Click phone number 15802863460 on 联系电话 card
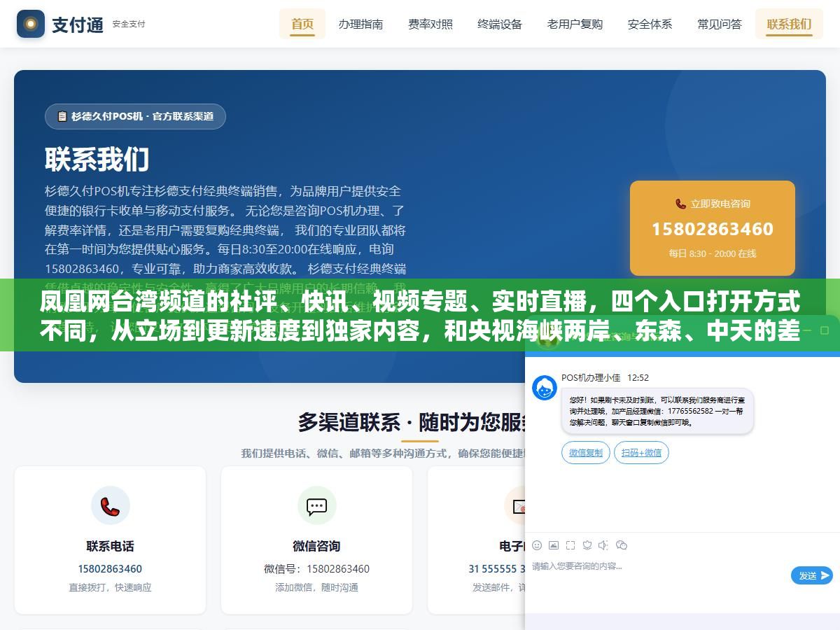 click(x=110, y=568)
